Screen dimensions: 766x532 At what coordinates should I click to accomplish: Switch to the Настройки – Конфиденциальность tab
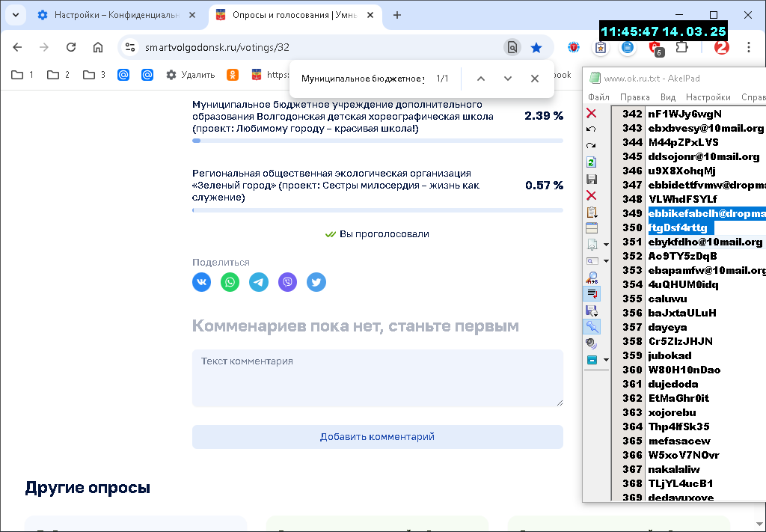pos(117,15)
